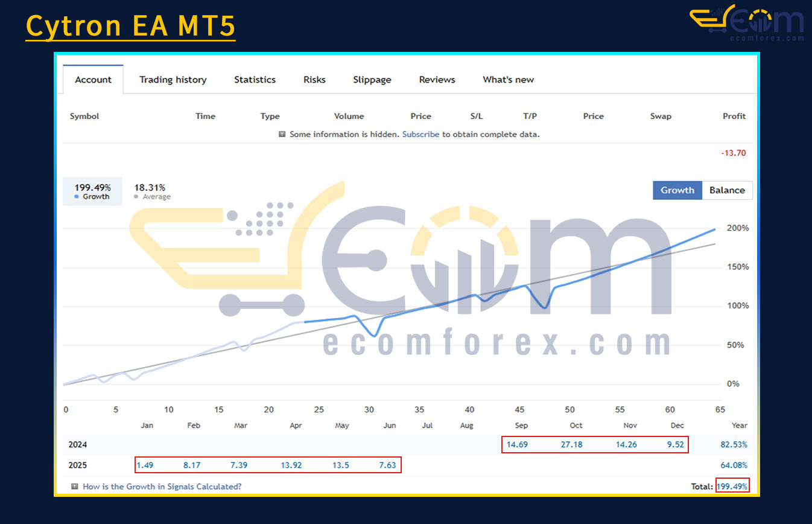Click the Volume column header

pos(349,116)
